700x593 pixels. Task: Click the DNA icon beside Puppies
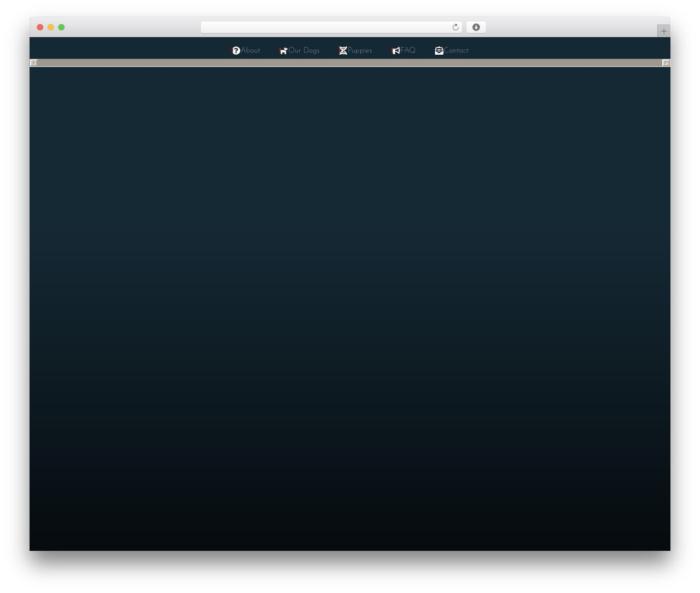point(343,50)
